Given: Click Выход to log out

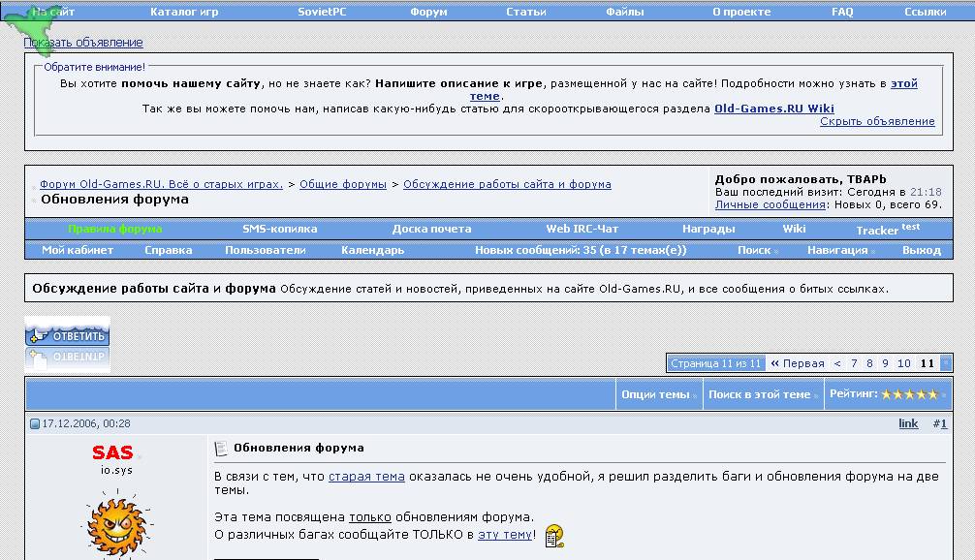Looking at the screenshot, I should 922,250.
